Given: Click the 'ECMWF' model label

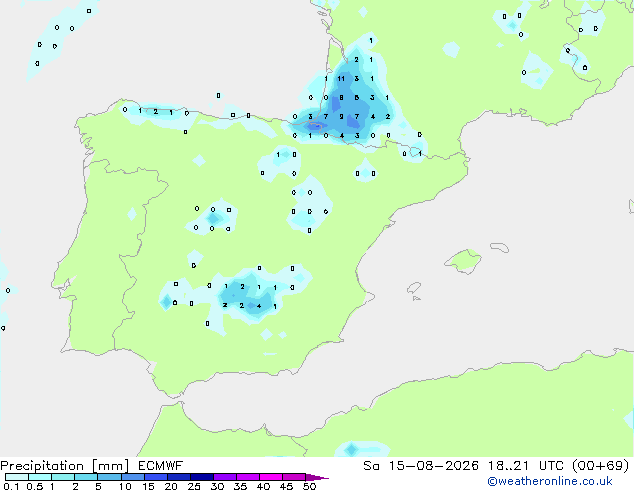Looking at the screenshot, I should (161, 466).
